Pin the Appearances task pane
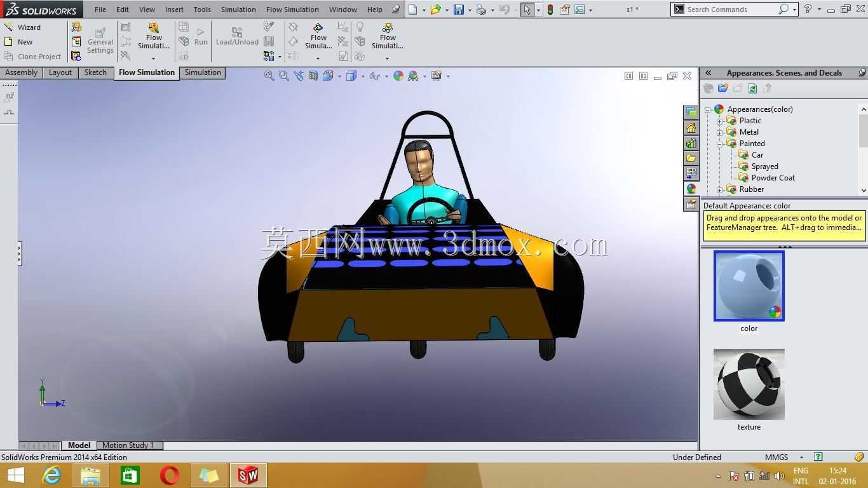 pos(862,73)
